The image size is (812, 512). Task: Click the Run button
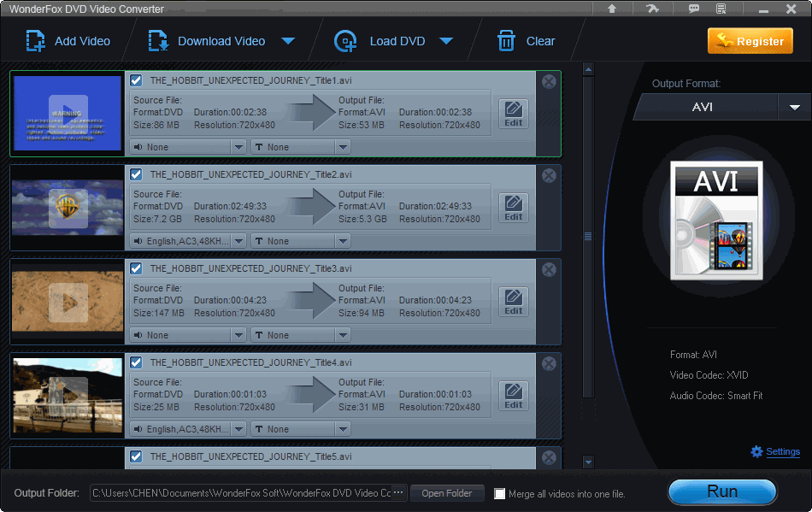(721, 491)
